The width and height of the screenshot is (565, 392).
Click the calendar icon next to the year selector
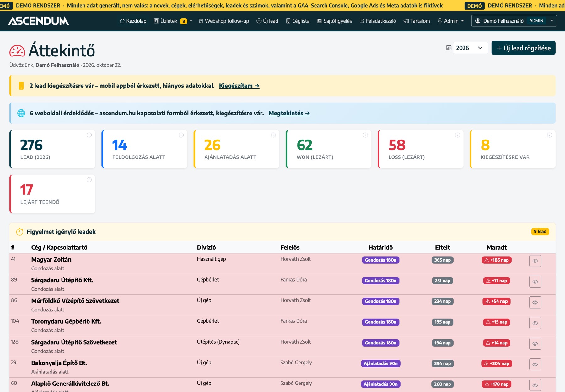[449, 48]
